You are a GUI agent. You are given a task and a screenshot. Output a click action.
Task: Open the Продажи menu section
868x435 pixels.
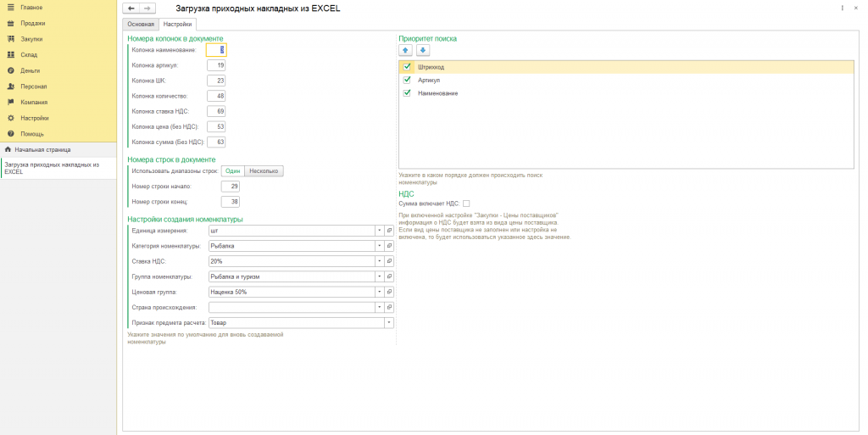point(33,23)
